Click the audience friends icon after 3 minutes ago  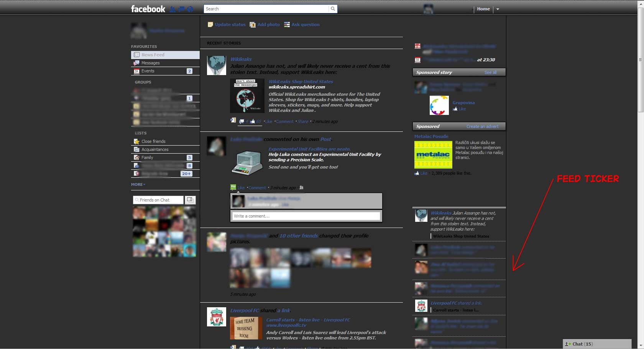coord(301,188)
